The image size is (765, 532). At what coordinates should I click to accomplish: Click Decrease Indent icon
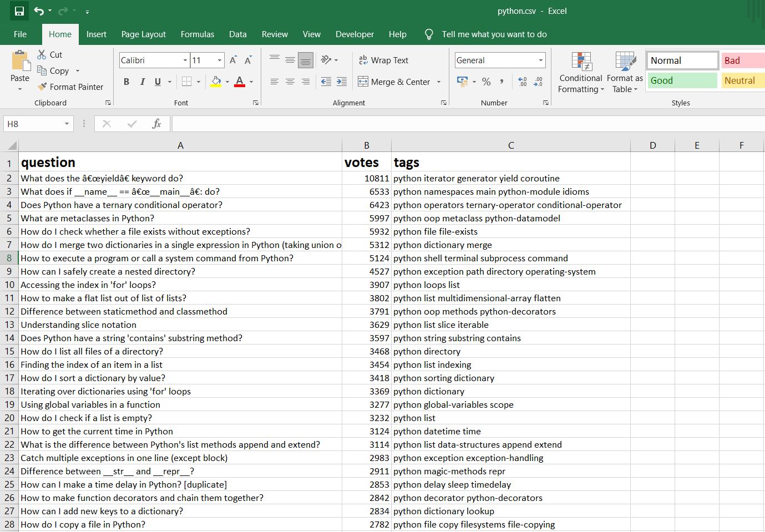326,82
